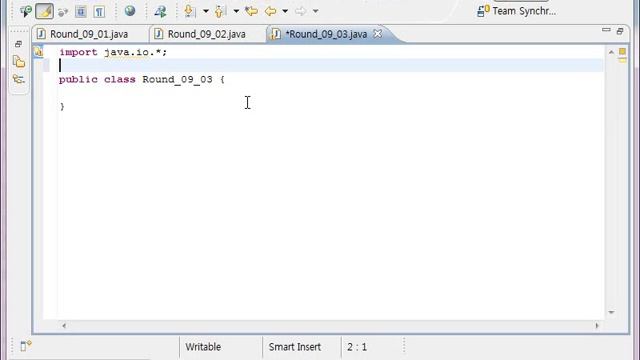Toggle show whitespace characters pilcrow icon
The width and height of the screenshot is (640, 360).
99,11
